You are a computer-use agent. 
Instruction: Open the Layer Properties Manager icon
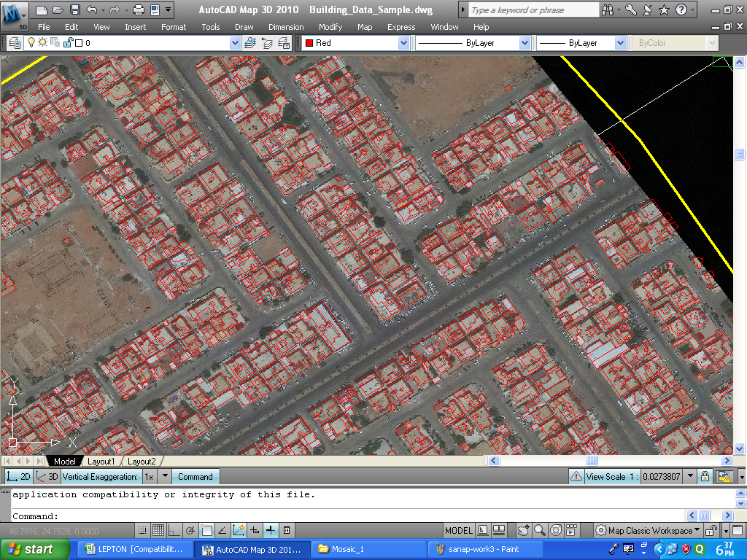pos(15,43)
